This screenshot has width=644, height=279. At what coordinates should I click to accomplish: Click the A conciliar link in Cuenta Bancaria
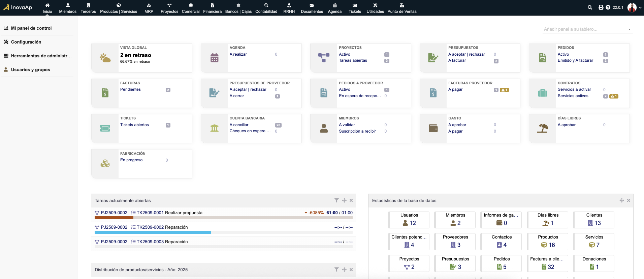(239, 125)
